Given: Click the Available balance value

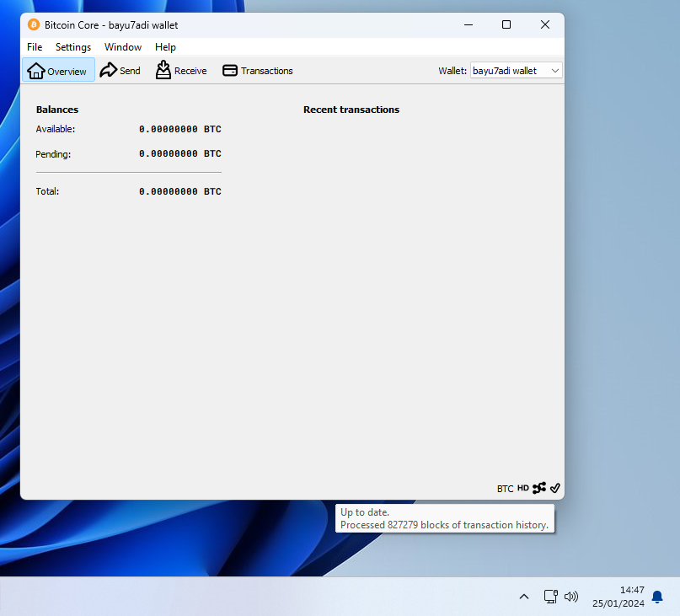Looking at the screenshot, I should click(180, 129).
